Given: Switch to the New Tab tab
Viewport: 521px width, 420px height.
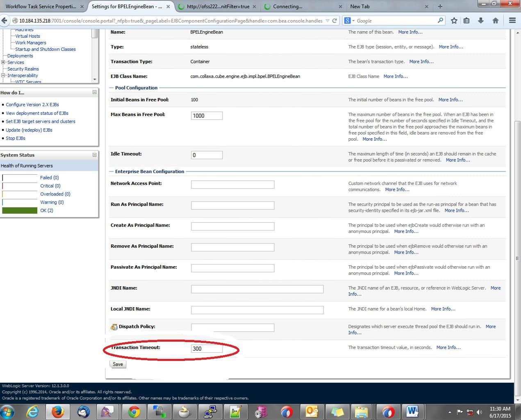Looking at the screenshot, I should tap(360, 7).
